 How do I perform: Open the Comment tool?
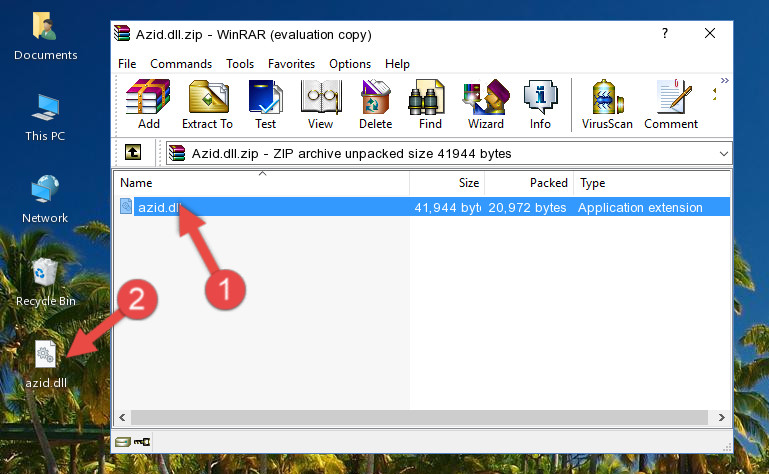671,105
